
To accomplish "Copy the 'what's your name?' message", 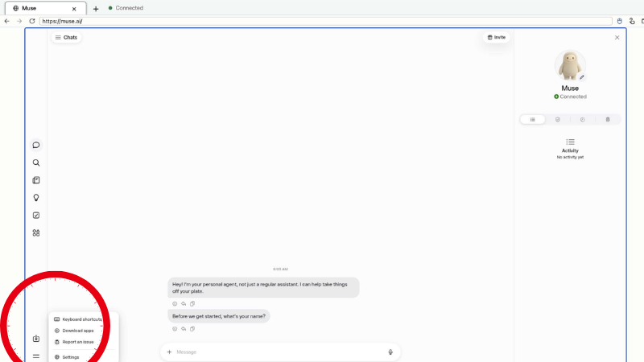I will click(x=192, y=329).
